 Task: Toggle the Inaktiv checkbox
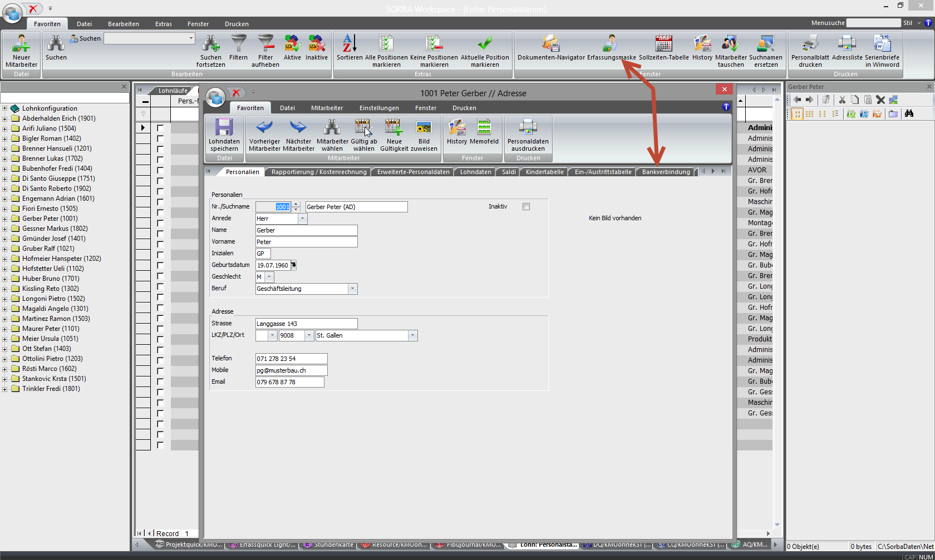pos(526,206)
